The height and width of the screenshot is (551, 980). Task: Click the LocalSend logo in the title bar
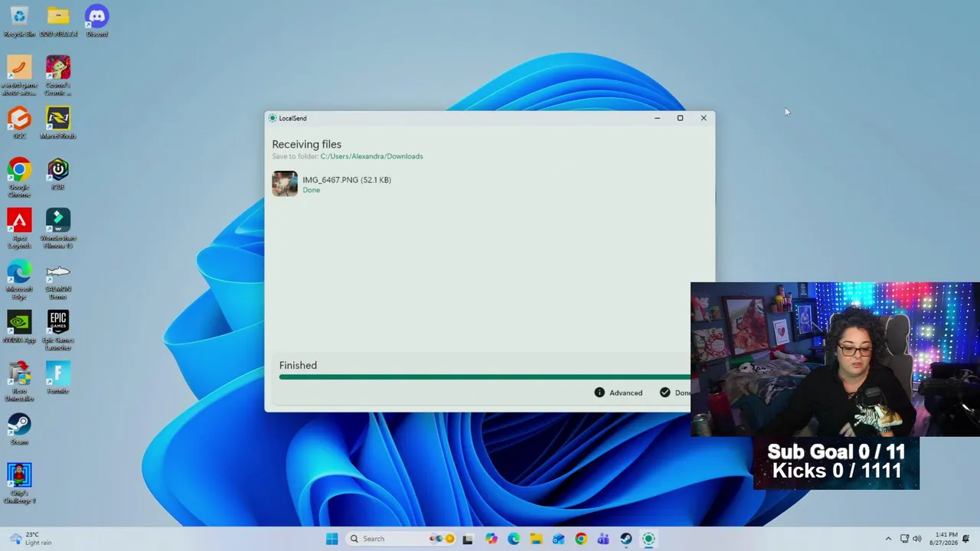point(273,118)
